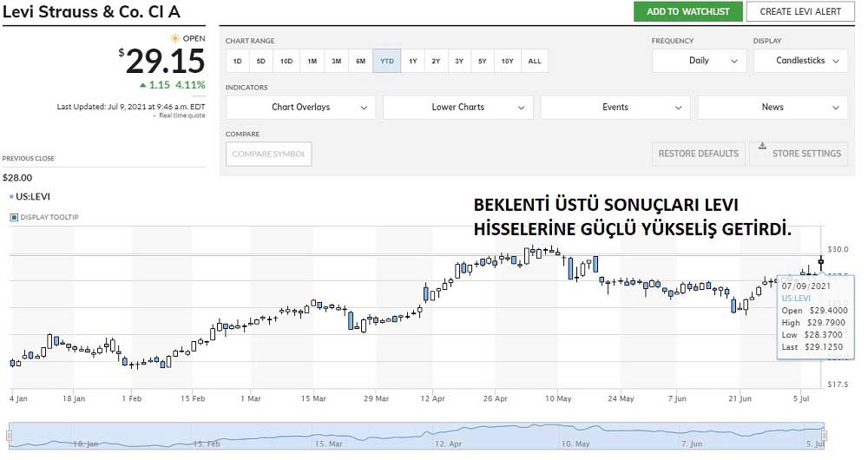Click the 29.15 last price value
This screenshot has height=460, width=868.
coord(165,61)
